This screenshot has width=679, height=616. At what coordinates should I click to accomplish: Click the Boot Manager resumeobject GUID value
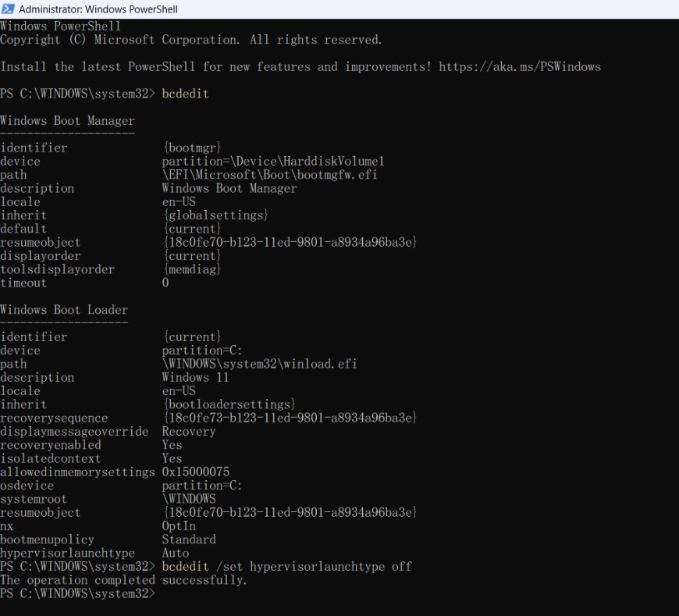click(290, 242)
